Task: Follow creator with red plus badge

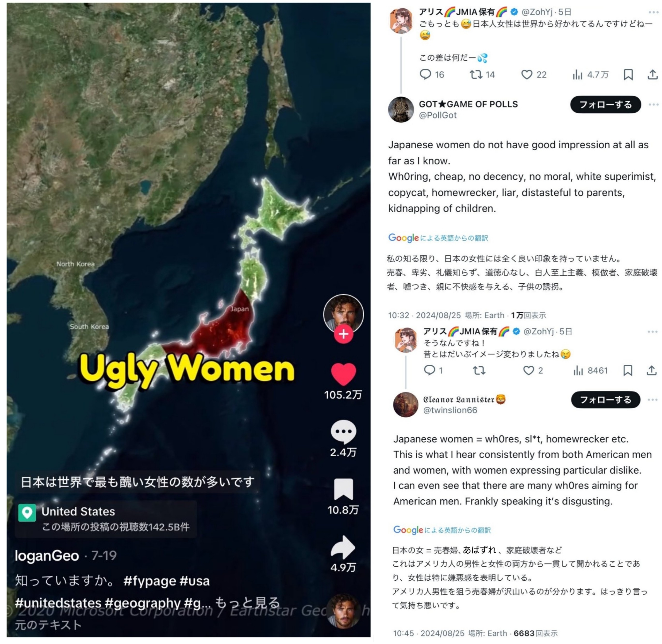Action: (344, 334)
